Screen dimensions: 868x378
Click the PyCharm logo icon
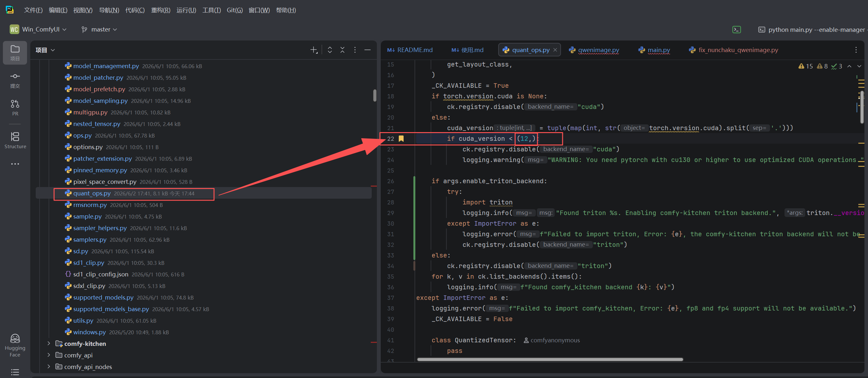point(10,10)
